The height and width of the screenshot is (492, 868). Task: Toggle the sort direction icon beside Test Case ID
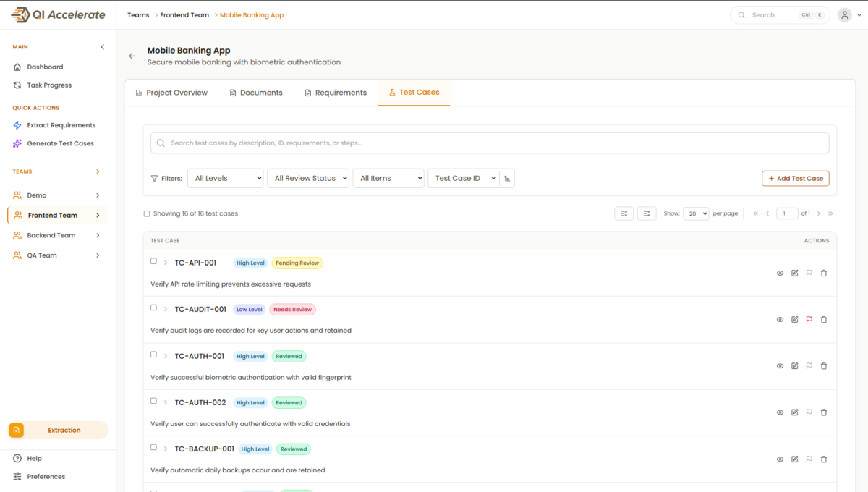507,178
